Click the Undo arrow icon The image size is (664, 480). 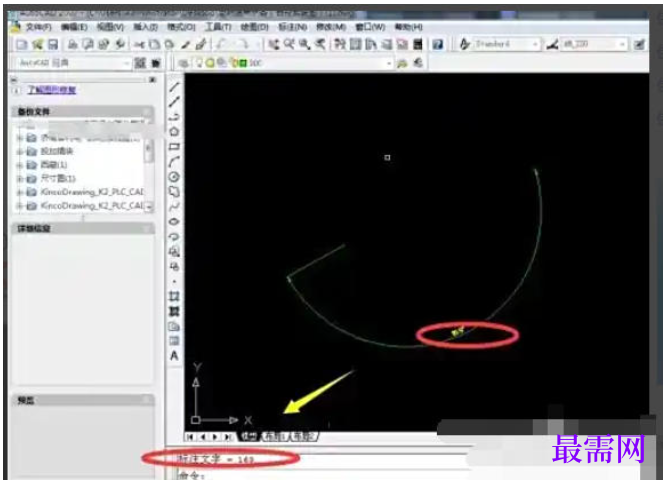click(221, 44)
